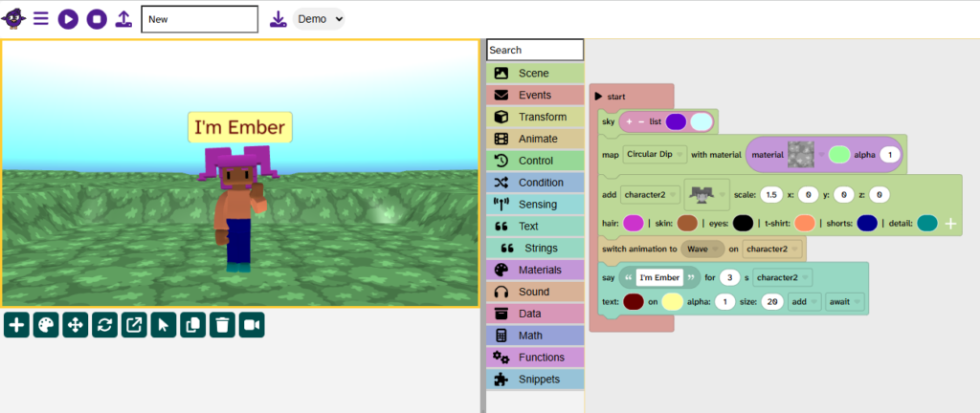Click the duplicate object icon

(x=192, y=325)
